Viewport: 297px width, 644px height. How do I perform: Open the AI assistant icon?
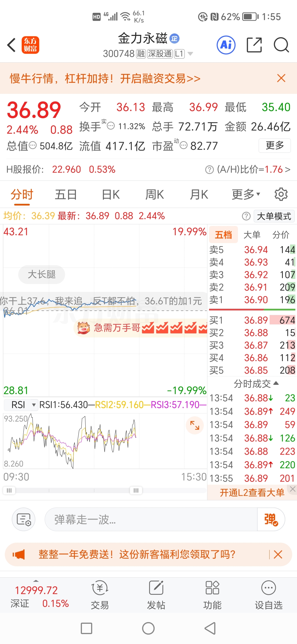click(226, 45)
